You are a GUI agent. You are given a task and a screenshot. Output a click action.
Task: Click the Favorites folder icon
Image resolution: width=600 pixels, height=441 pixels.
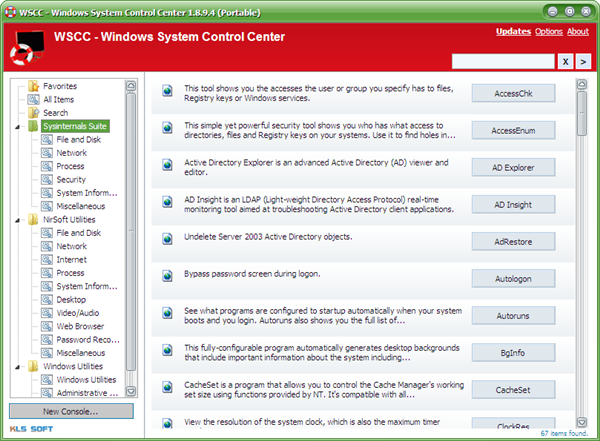(x=34, y=86)
